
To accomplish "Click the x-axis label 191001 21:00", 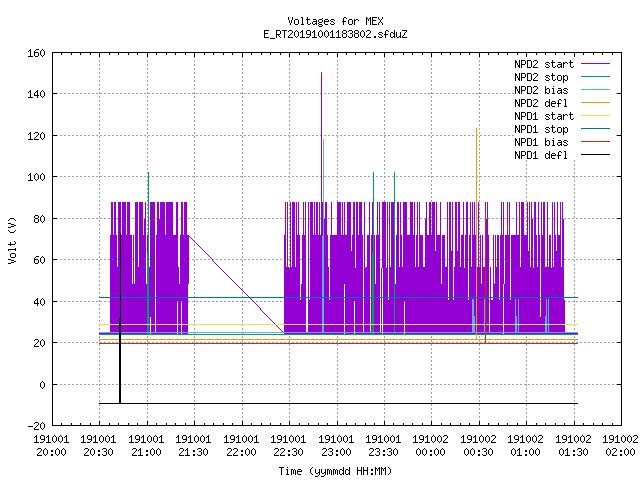I will click(x=146, y=446).
